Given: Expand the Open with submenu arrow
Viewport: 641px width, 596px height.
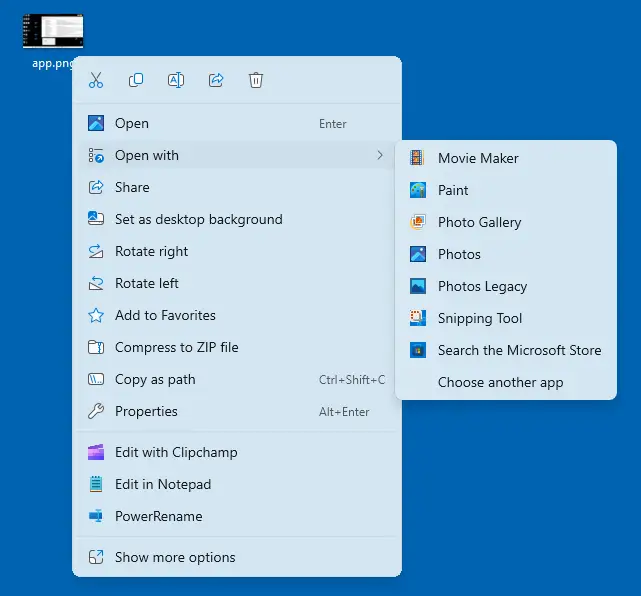Looking at the screenshot, I should [380, 155].
